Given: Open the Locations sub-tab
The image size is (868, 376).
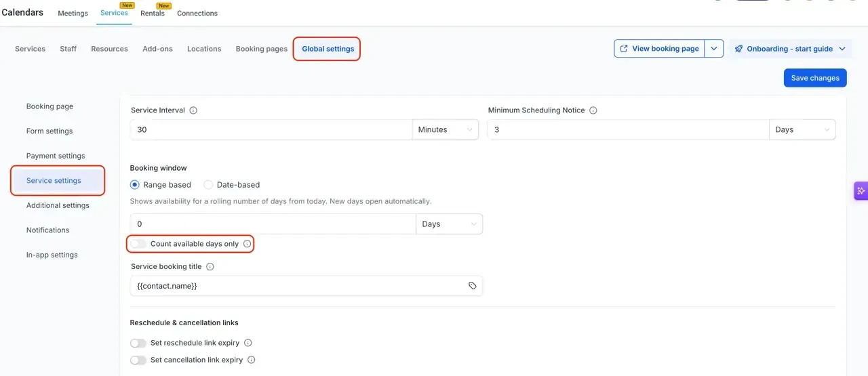Looking at the screenshot, I should coord(204,49).
